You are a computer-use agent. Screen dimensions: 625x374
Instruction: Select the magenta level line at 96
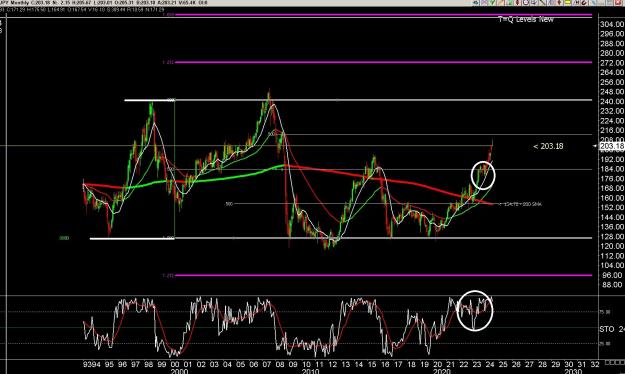tap(383, 275)
